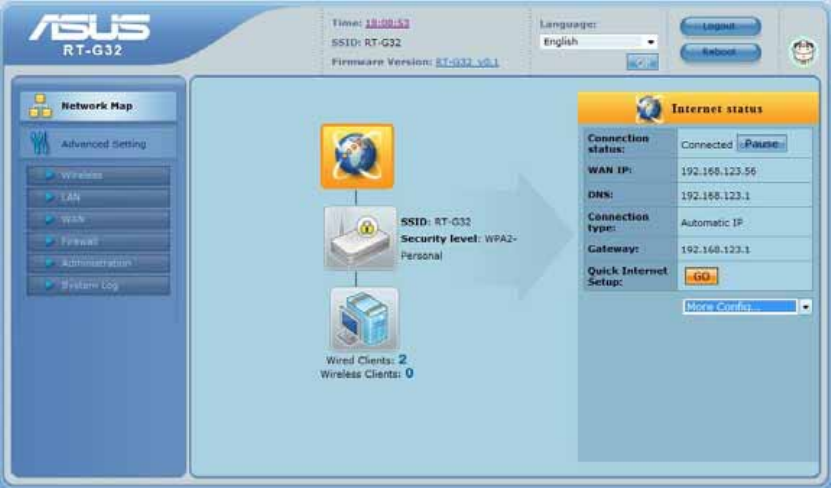
Task: Click the small button under Language dropdown
Action: click(642, 62)
